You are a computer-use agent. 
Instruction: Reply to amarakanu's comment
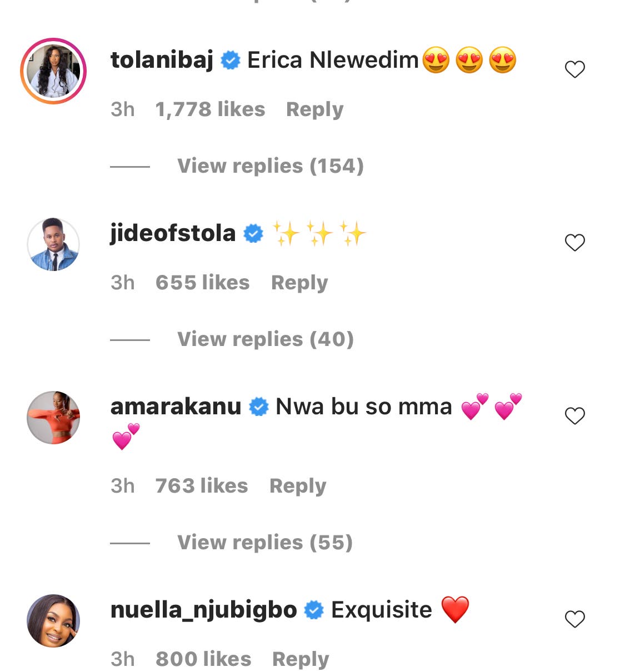[x=297, y=486]
